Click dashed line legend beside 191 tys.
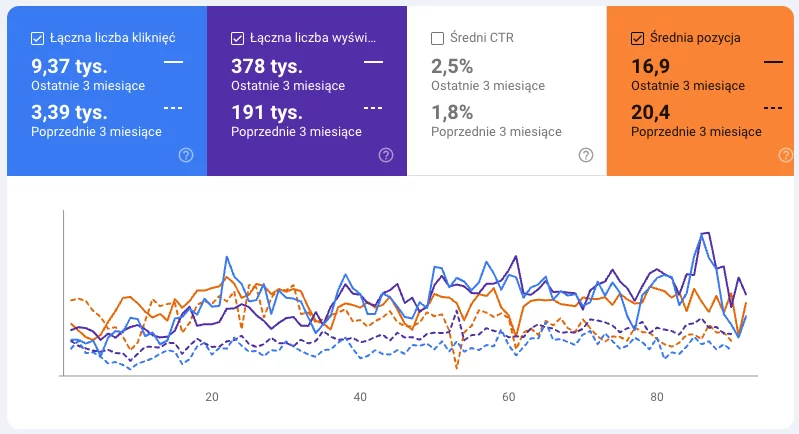This screenshot has height=434, width=799. pyautogui.click(x=373, y=108)
